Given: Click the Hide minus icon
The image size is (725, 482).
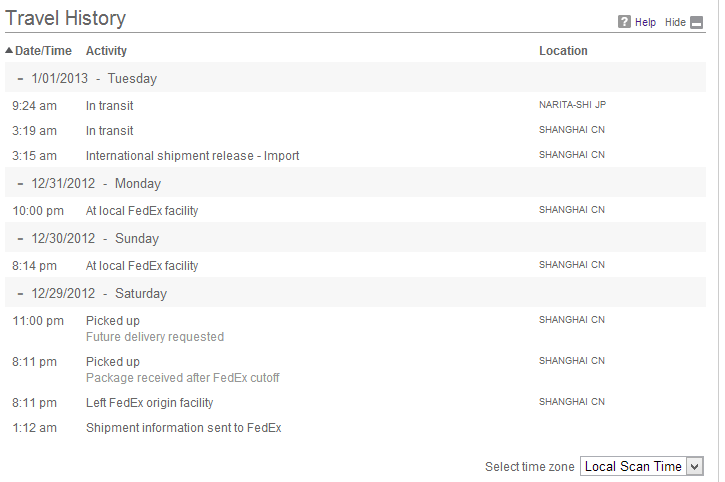Looking at the screenshot, I should coord(696,22).
